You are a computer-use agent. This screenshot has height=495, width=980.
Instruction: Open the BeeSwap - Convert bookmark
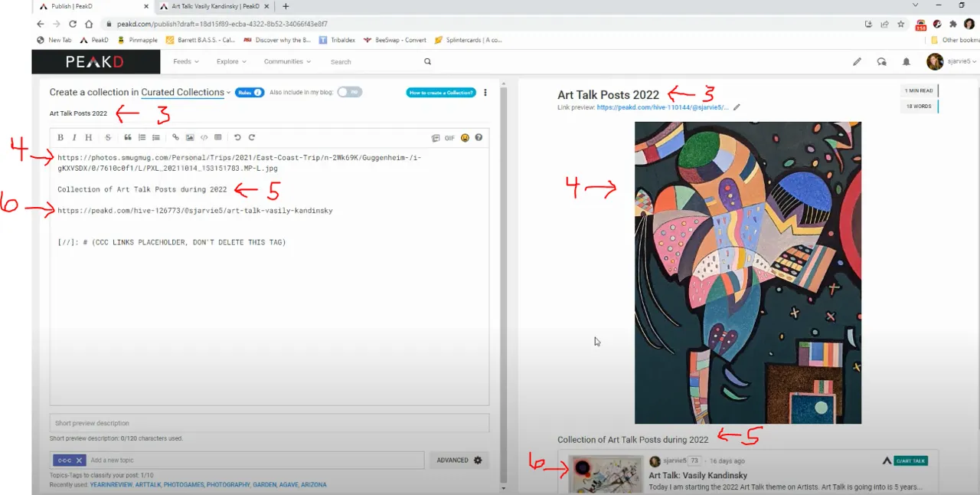(x=395, y=40)
